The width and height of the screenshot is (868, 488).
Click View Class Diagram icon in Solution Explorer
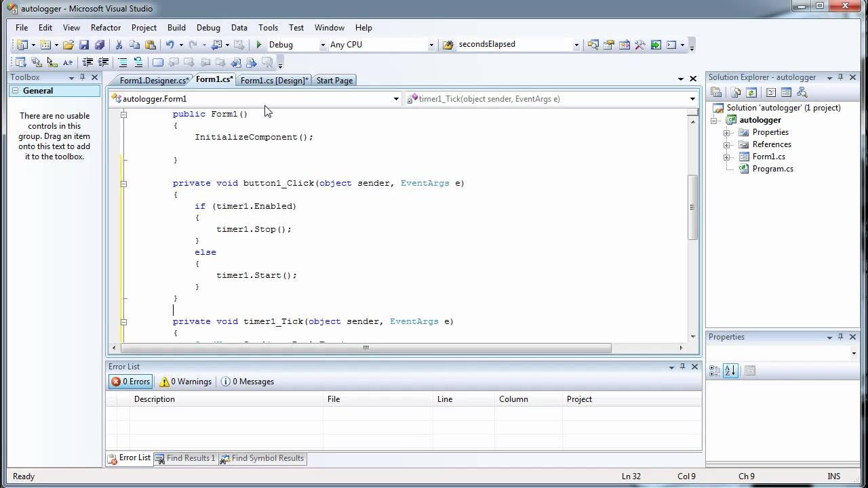click(x=802, y=92)
